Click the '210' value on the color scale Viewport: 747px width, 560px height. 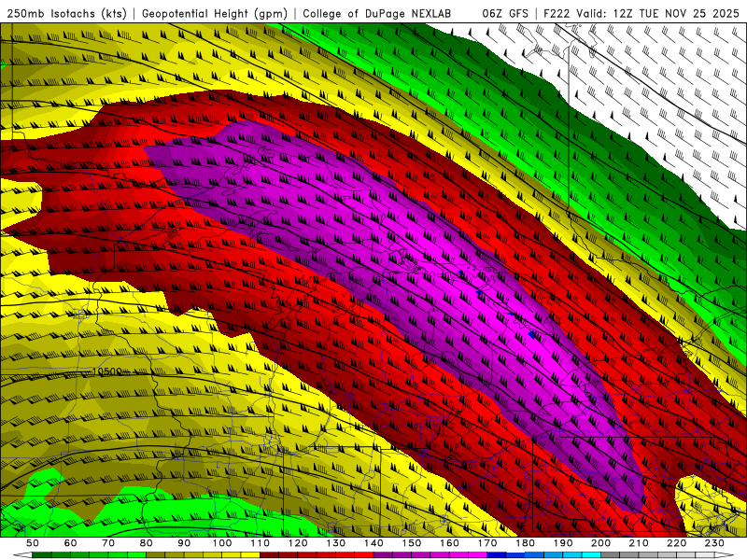tap(639, 543)
